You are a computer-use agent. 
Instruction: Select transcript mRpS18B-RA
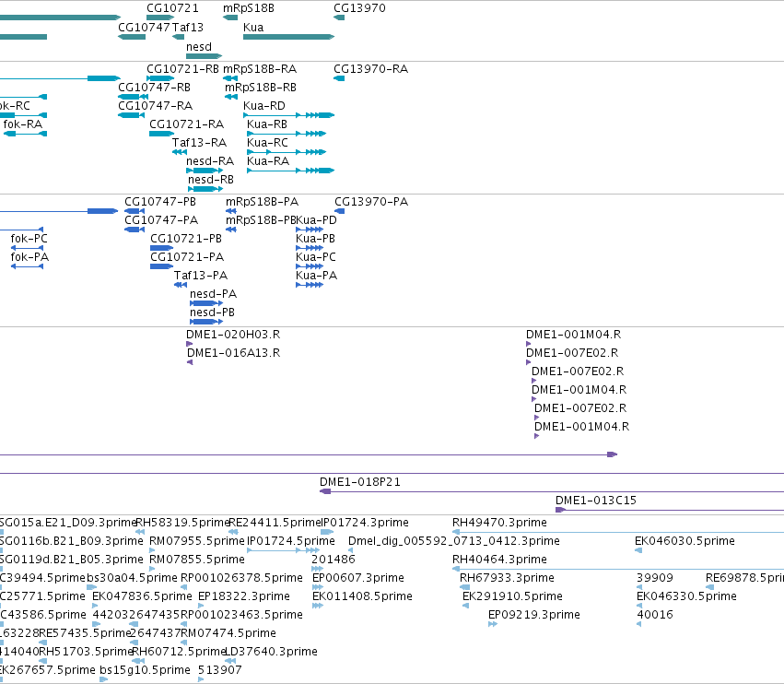pyautogui.click(x=260, y=69)
